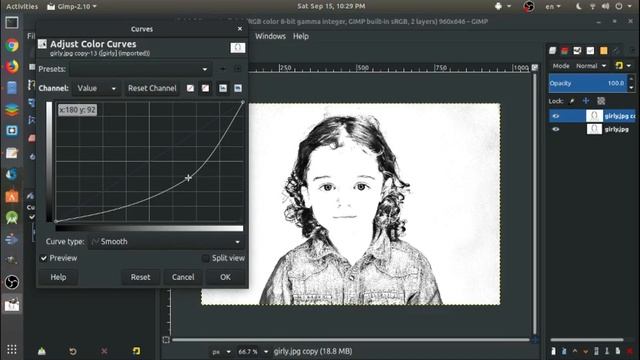Click the zoom-on-resize icon at ruler corner
640x360 pixels.
535,68
